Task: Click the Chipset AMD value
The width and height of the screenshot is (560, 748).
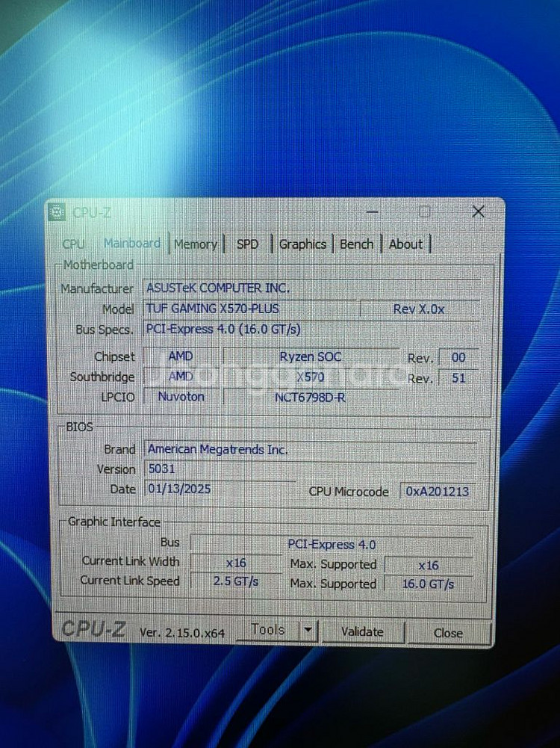Action: point(181,356)
